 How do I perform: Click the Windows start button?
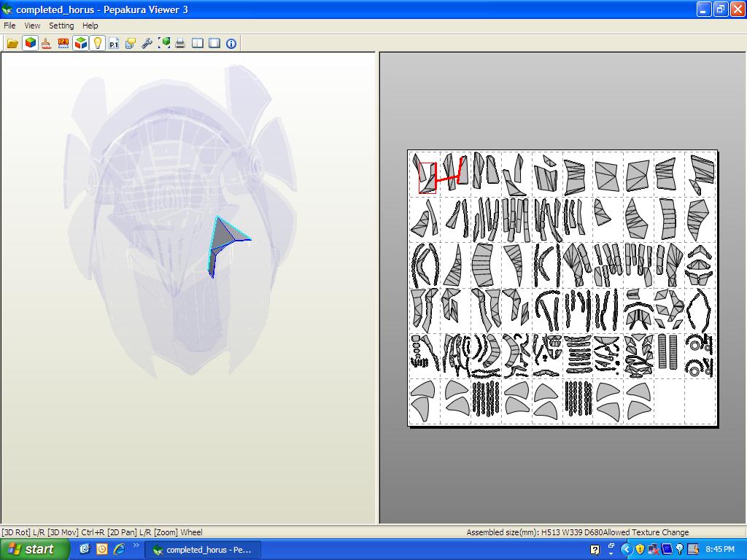click(34, 550)
